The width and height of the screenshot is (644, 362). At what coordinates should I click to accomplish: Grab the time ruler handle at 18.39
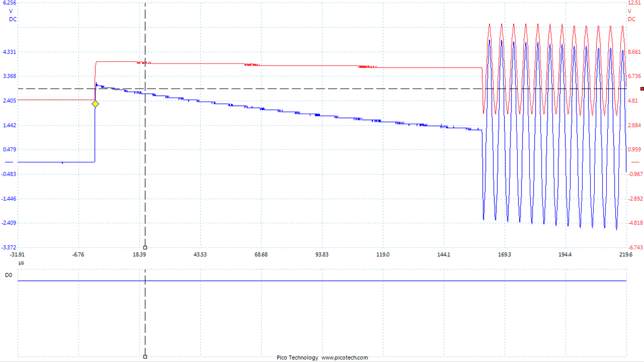145,246
